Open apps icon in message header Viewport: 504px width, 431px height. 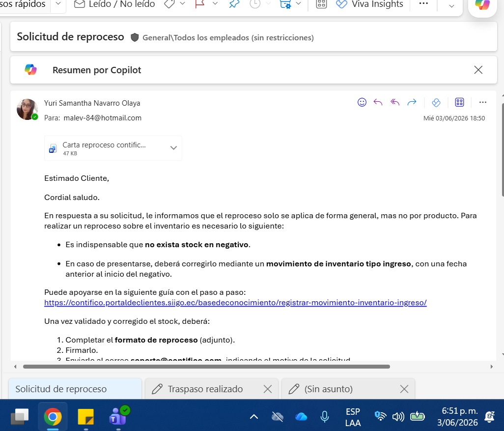[460, 102]
